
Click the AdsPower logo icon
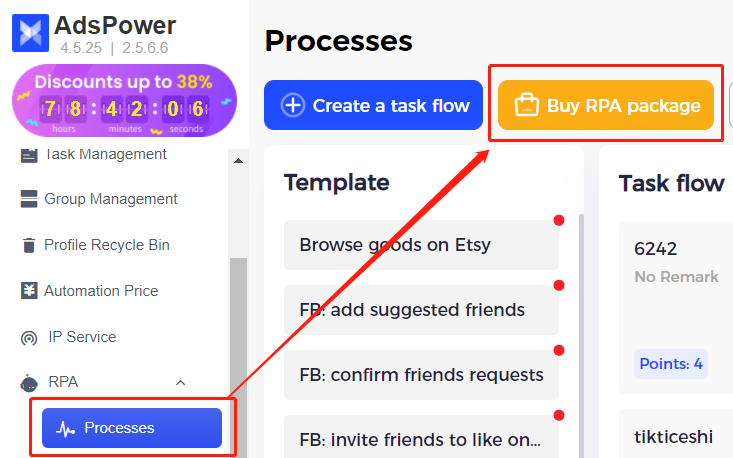pos(30,33)
